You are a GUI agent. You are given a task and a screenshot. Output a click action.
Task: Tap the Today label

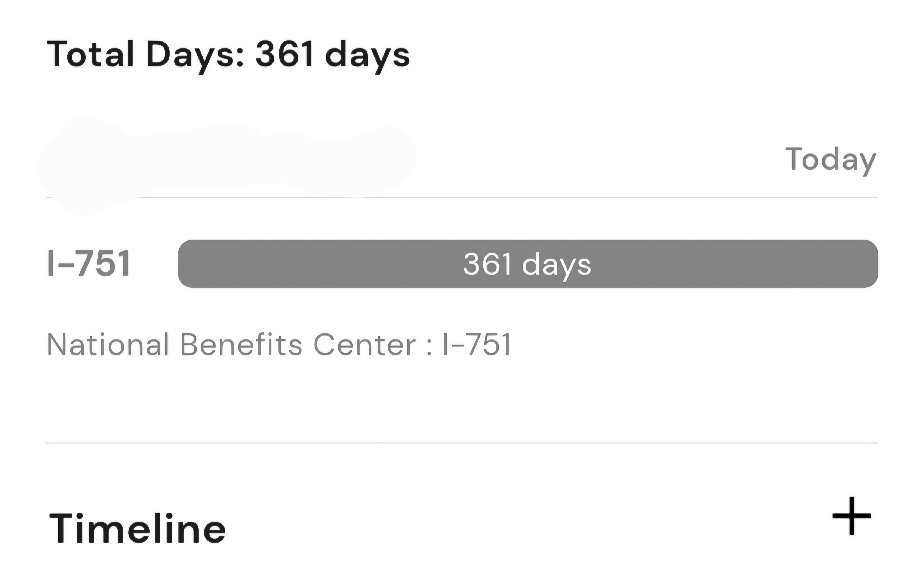coord(831,160)
